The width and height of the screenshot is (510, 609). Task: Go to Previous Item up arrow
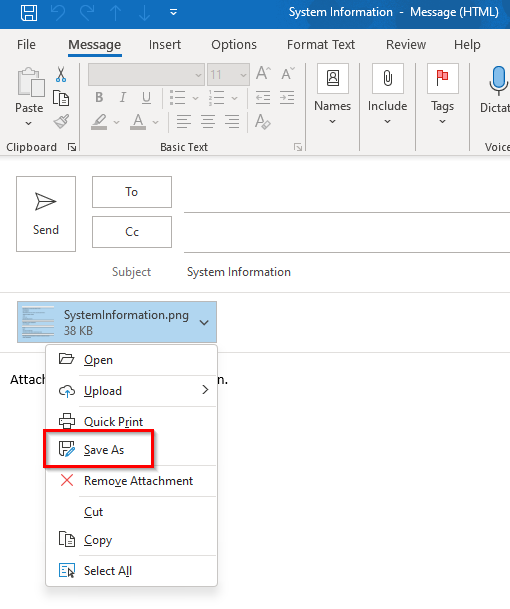pyautogui.click(x=115, y=12)
